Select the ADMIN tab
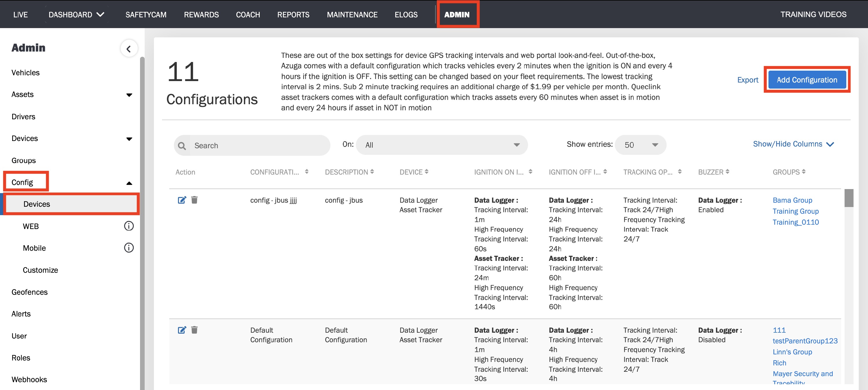The height and width of the screenshot is (390, 868). coord(457,14)
